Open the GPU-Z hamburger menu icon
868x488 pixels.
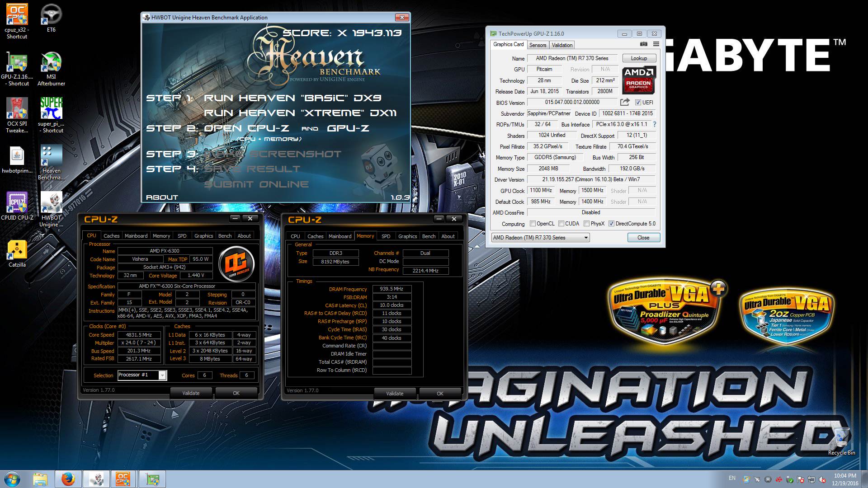pos(656,44)
